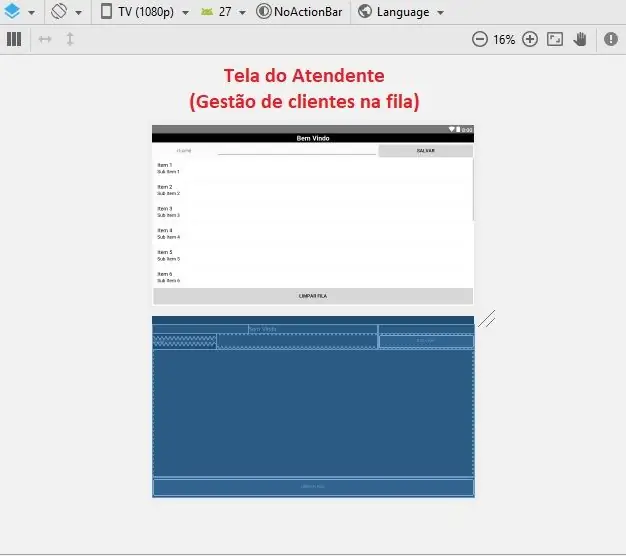The image size is (626, 556).
Task: Select API level 27 dropdown
Action: pos(223,12)
